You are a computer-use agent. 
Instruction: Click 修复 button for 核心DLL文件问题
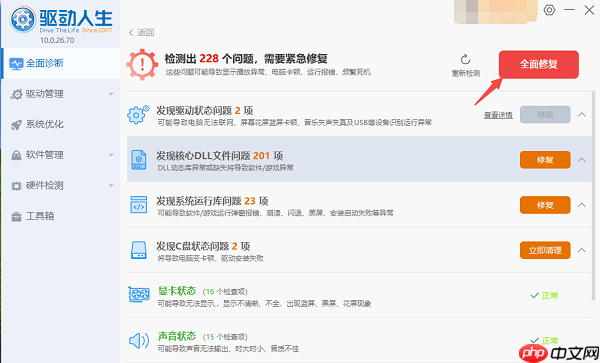(x=545, y=160)
